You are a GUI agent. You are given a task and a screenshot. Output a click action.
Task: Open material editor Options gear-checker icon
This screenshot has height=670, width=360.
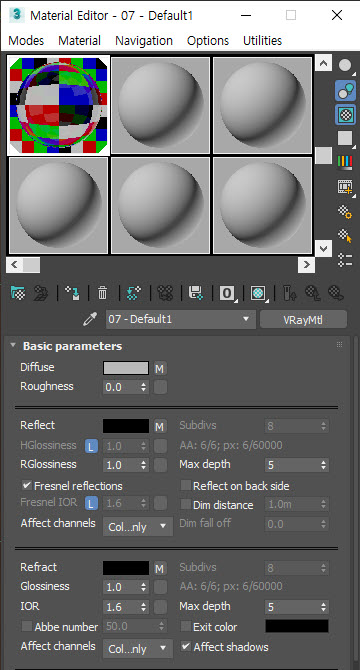click(x=345, y=212)
